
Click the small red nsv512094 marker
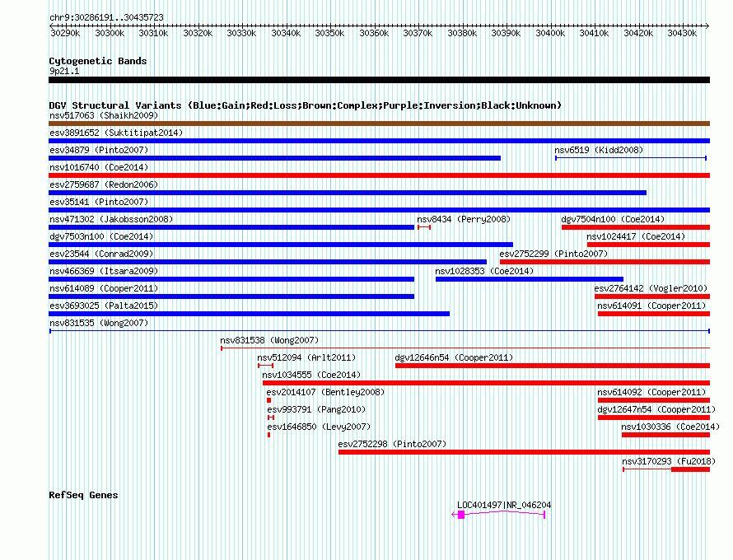[x=265, y=366]
